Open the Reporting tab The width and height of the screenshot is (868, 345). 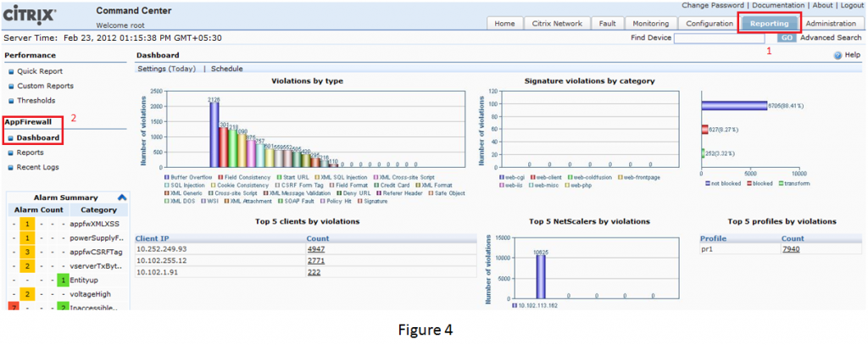769,24
